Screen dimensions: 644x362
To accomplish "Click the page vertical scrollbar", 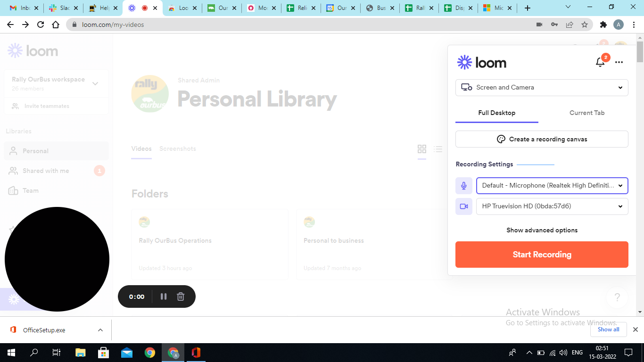I will [x=640, y=53].
